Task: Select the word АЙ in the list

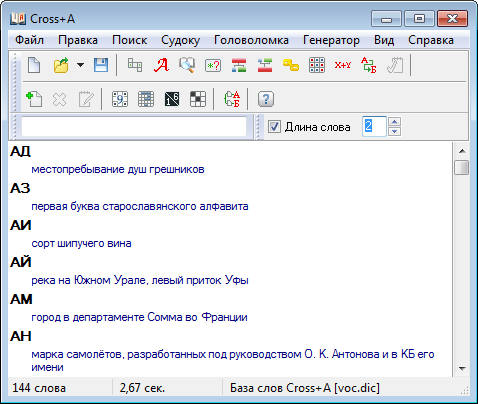Action: pos(21,262)
